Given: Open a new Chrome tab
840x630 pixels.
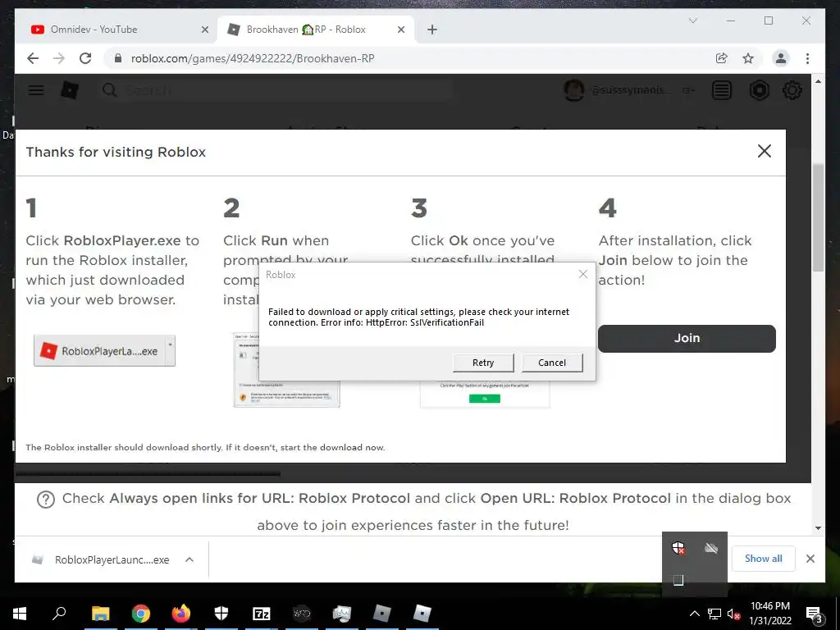Looking at the screenshot, I should (431, 30).
